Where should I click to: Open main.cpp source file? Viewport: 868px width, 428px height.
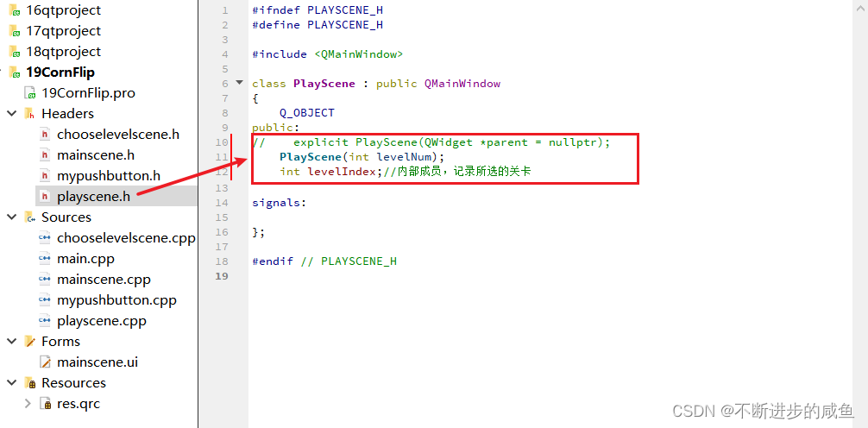point(85,259)
